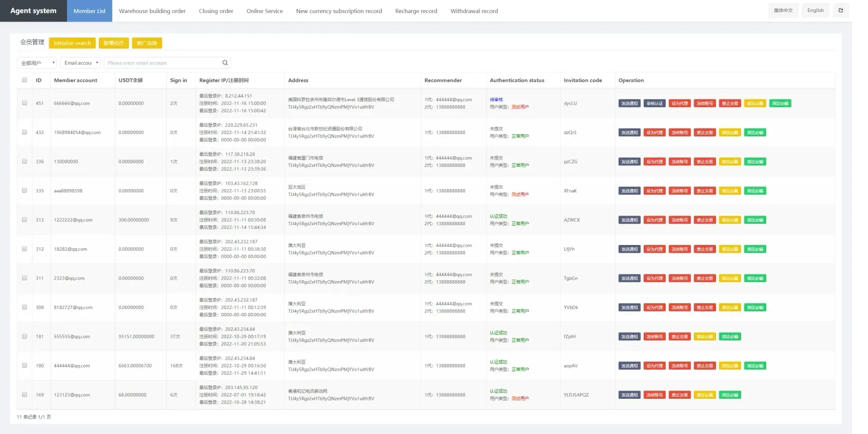Click 发送通知 for 666666@qq.com row

point(629,103)
